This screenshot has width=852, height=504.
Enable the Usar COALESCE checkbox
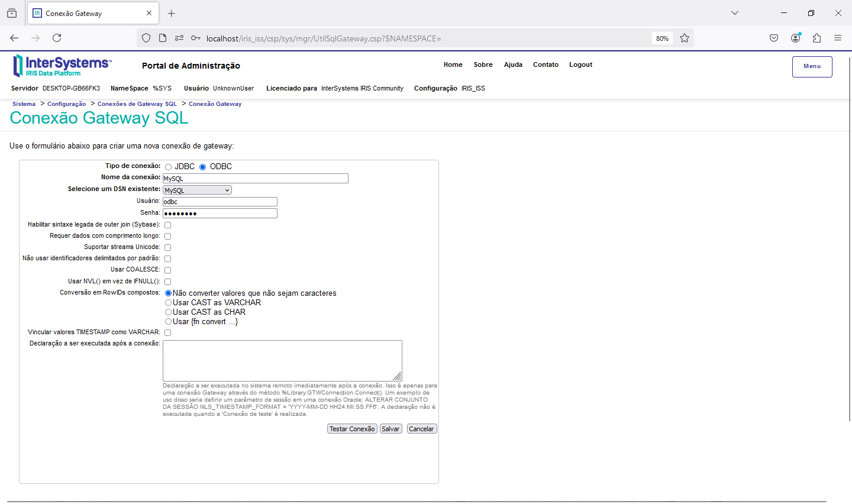coord(168,270)
